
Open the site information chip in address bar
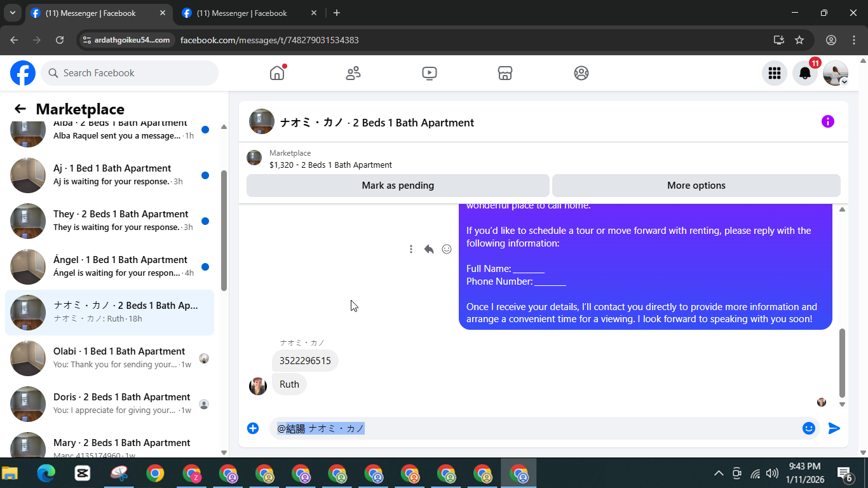point(127,40)
